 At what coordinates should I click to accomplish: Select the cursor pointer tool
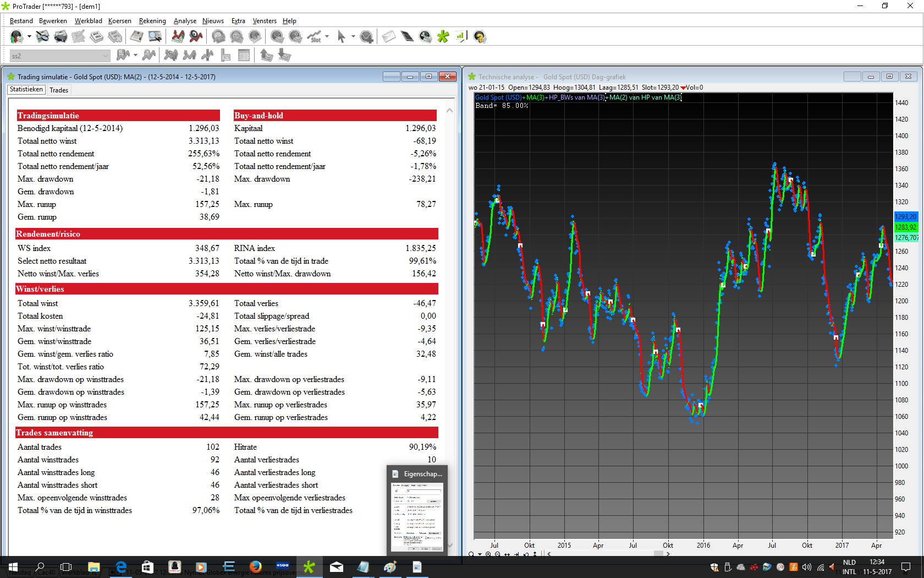click(x=341, y=37)
